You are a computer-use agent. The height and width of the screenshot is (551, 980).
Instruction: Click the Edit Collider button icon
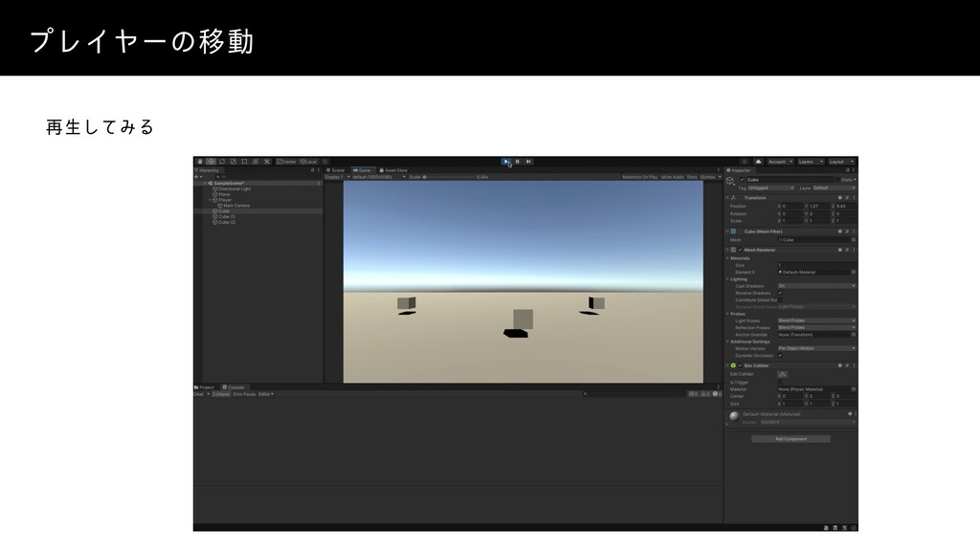(783, 374)
